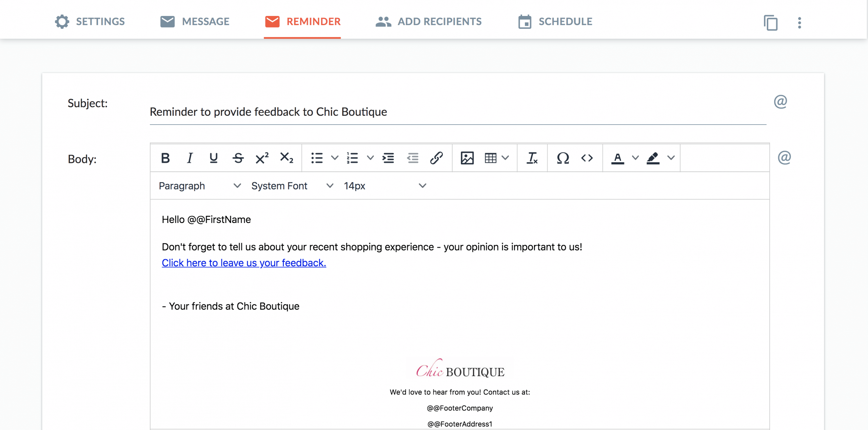Toggle the bulleted list
The width and height of the screenshot is (868, 430).
coord(317,157)
